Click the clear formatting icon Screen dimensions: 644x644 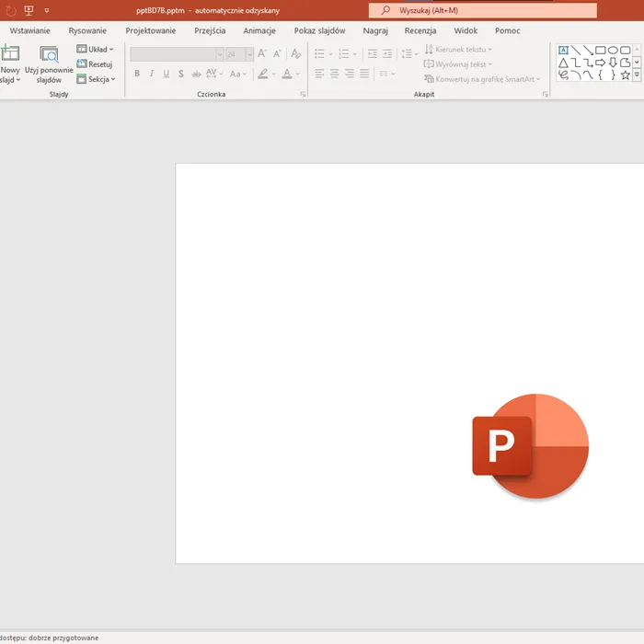tap(295, 54)
